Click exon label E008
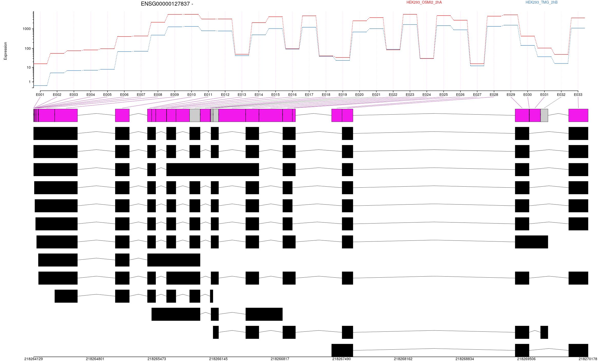The width and height of the screenshot is (616, 364). (158, 95)
